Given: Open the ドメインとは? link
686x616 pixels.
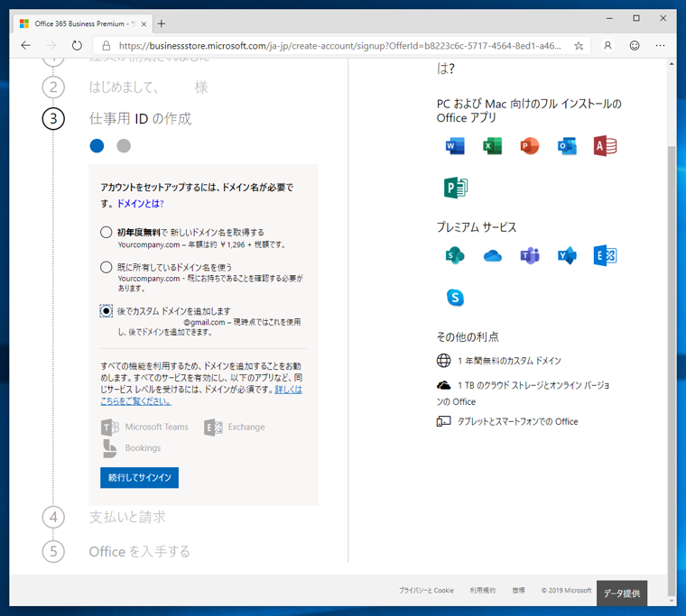Looking at the screenshot, I should [141, 204].
